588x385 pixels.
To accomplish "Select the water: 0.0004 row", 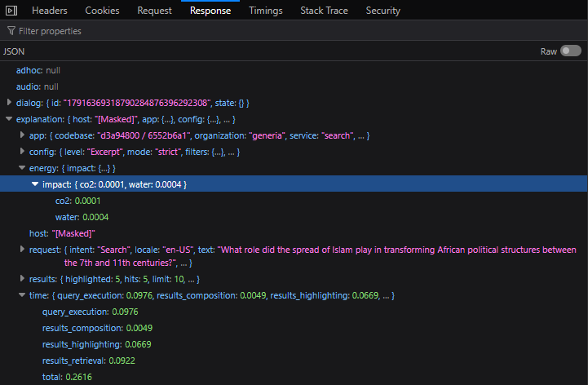I will point(294,217).
